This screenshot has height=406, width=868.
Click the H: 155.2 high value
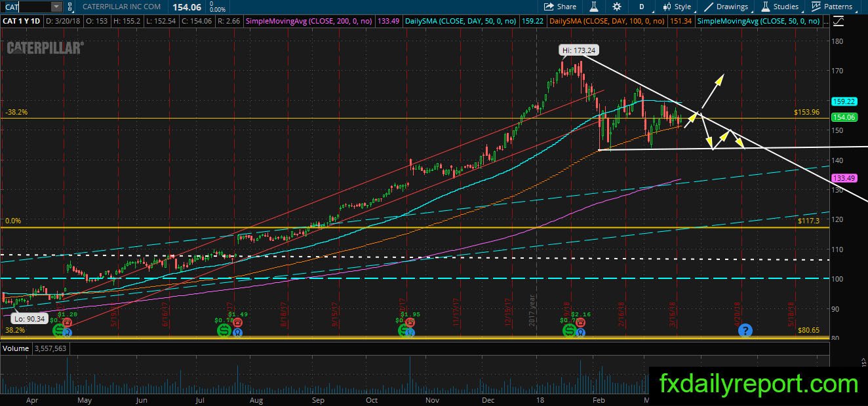click(128, 21)
